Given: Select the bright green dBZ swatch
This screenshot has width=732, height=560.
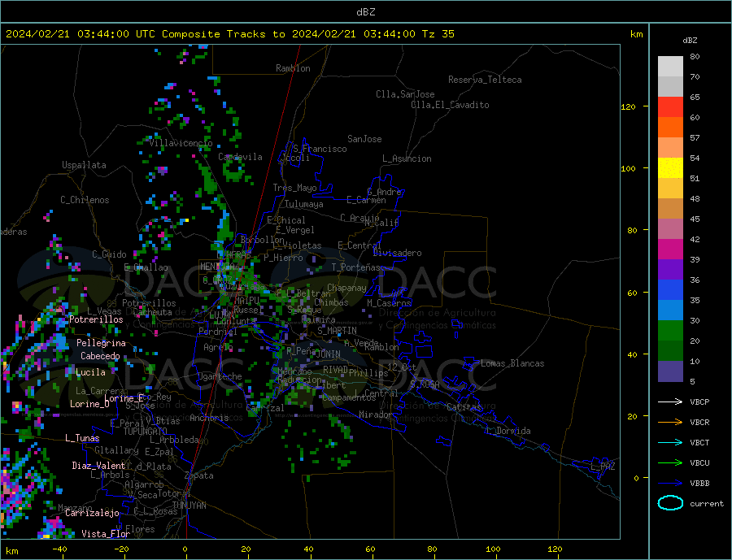Looking at the screenshot, I should (x=670, y=331).
